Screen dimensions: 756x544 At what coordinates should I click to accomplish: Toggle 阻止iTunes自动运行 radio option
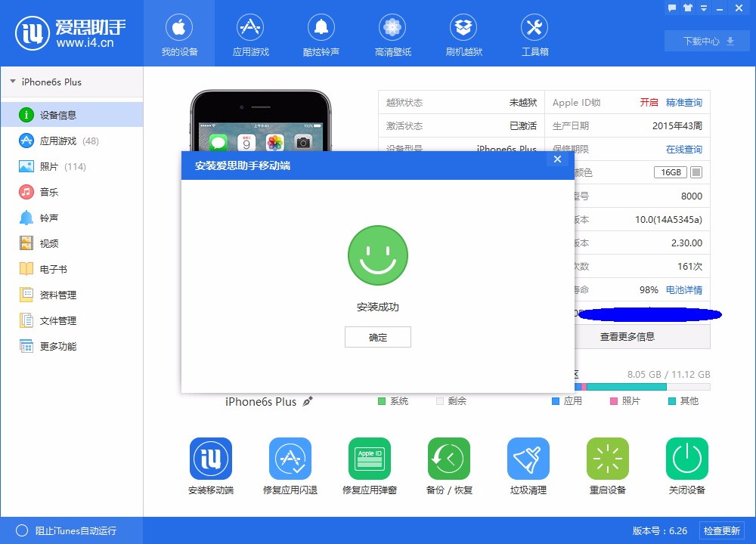click(22, 530)
